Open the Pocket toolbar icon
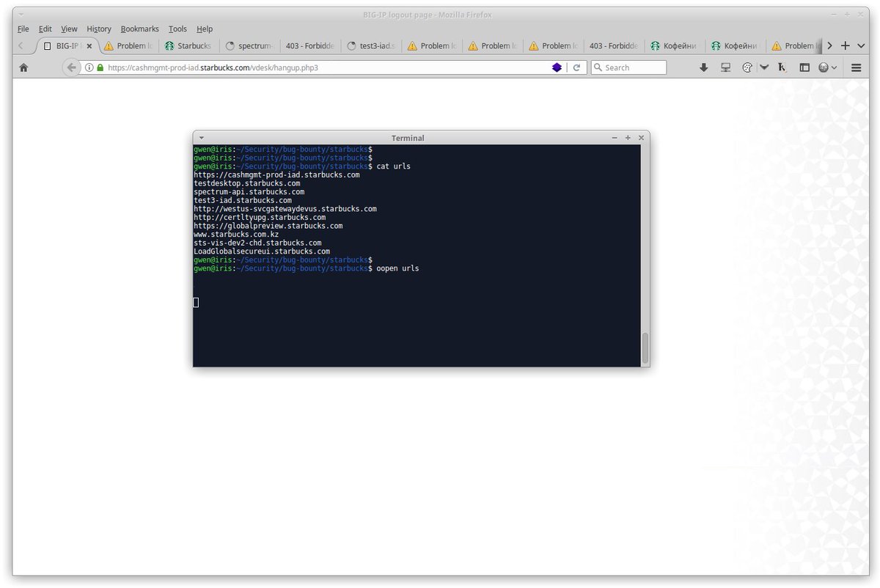The width and height of the screenshot is (880, 588). (x=763, y=67)
